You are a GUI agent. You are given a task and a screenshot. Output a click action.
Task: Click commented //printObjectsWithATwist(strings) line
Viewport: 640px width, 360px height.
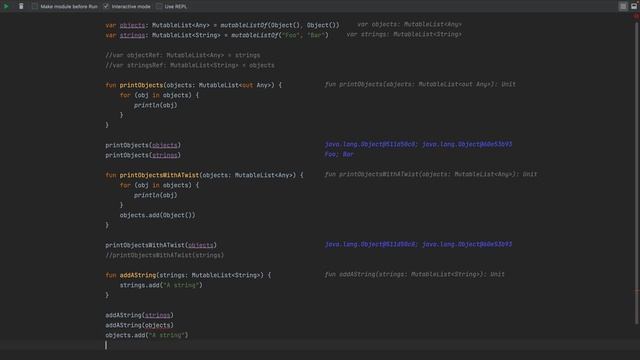(164, 255)
